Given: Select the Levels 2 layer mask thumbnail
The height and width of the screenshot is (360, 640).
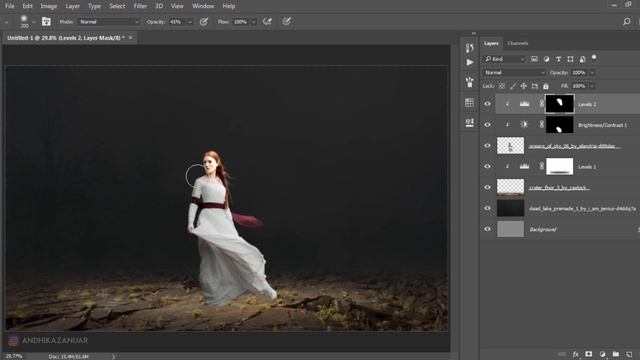Looking at the screenshot, I should pos(560,104).
